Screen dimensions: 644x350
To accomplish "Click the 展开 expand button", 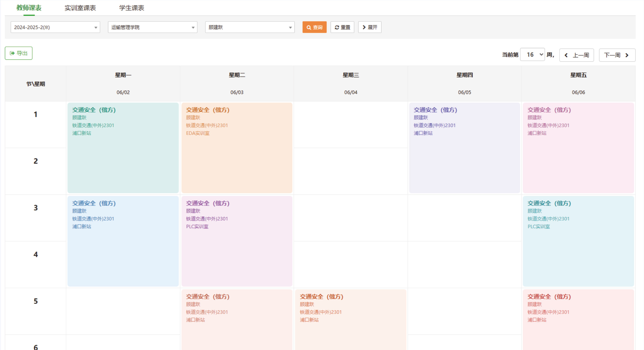I will [x=370, y=27].
